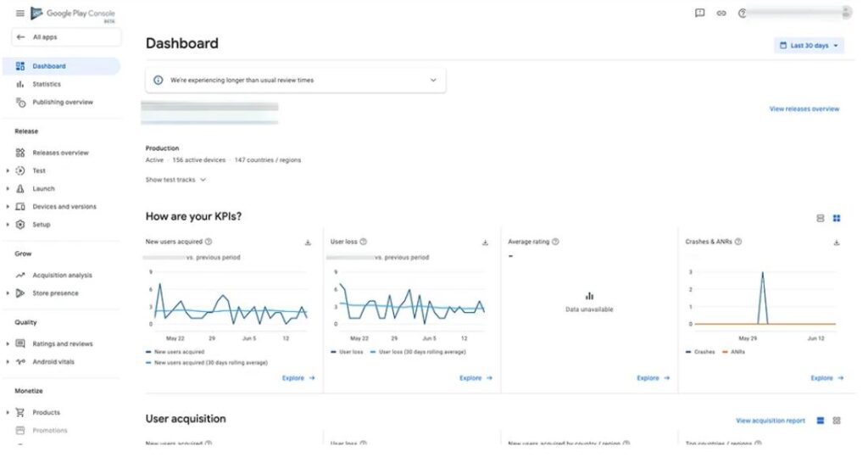Download New users acquired chart data
This screenshot has height=474, width=868.
click(x=309, y=243)
